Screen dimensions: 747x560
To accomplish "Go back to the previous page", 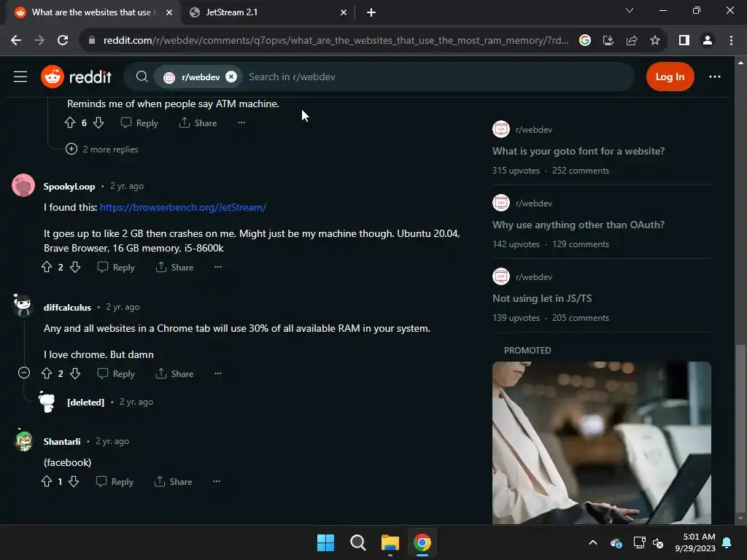I will click(16, 41).
